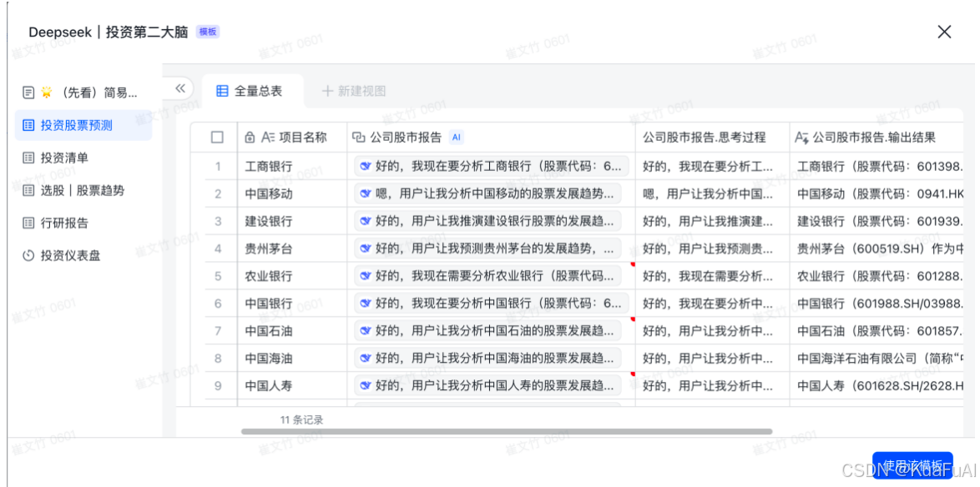Click 输出结果 cell starting 中国海洋石油有限公司
Screen dimensions: 980x487
tap(876, 359)
